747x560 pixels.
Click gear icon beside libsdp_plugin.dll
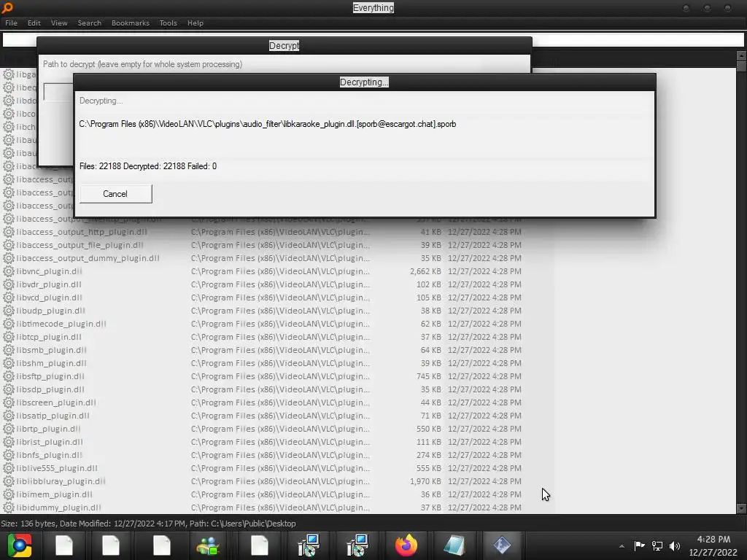click(9, 389)
